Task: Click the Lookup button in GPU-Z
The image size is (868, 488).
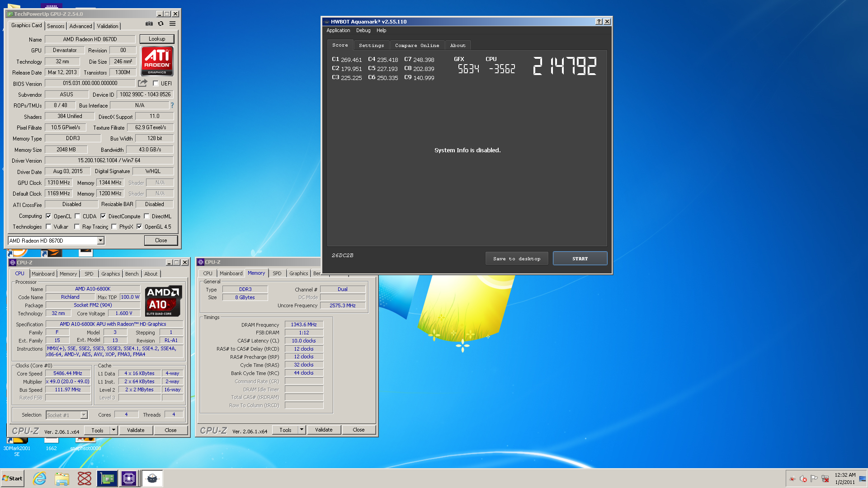Action: coord(157,39)
